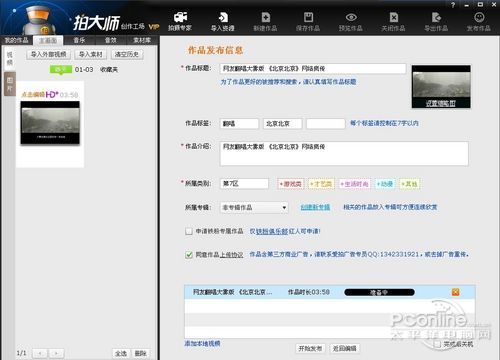
Task: Open the 拍摄专家 camera tool
Action: click(180, 21)
